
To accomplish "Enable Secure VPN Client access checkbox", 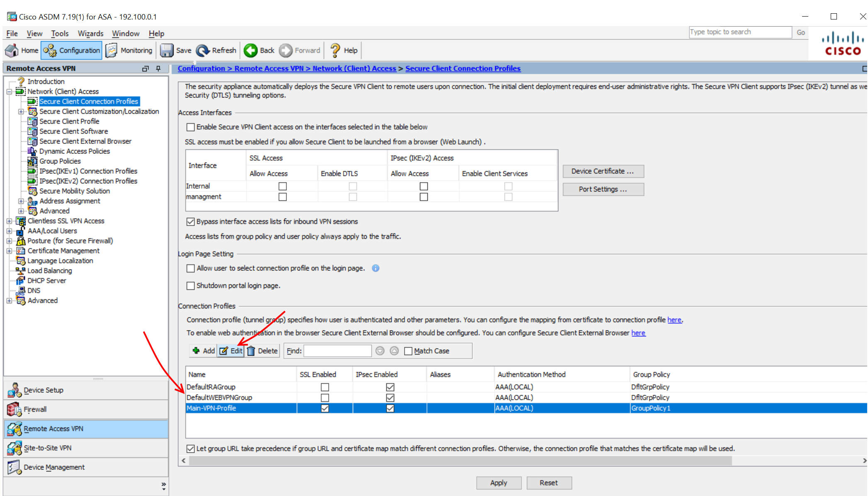I will 191,127.
